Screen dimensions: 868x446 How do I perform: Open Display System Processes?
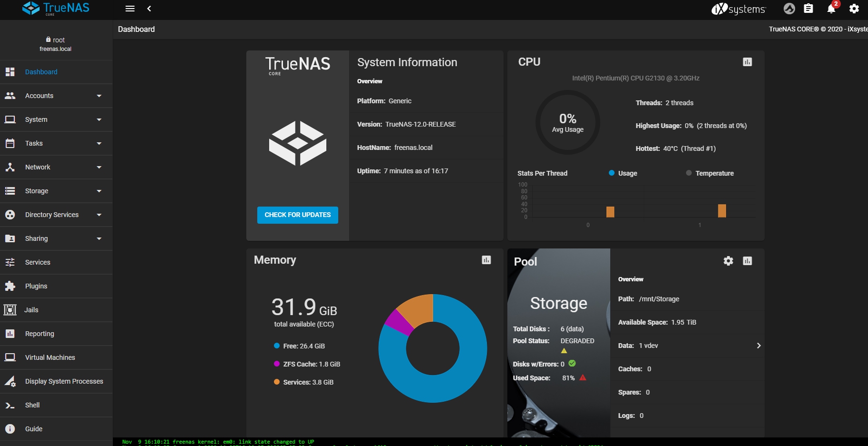[x=56, y=381]
